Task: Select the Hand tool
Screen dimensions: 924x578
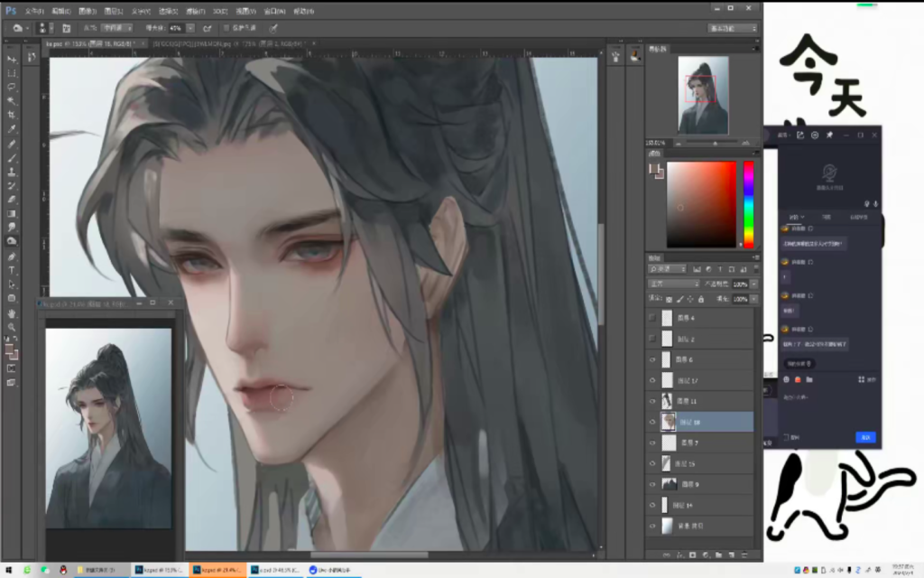Action: (x=12, y=312)
